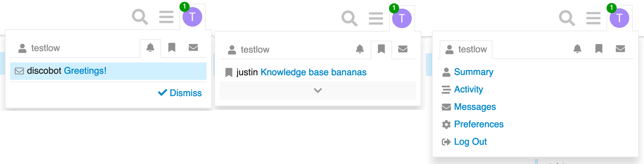
Task: Open the Knowledge base bananas bookmark
Action: pyautogui.click(x=313, y=72)
